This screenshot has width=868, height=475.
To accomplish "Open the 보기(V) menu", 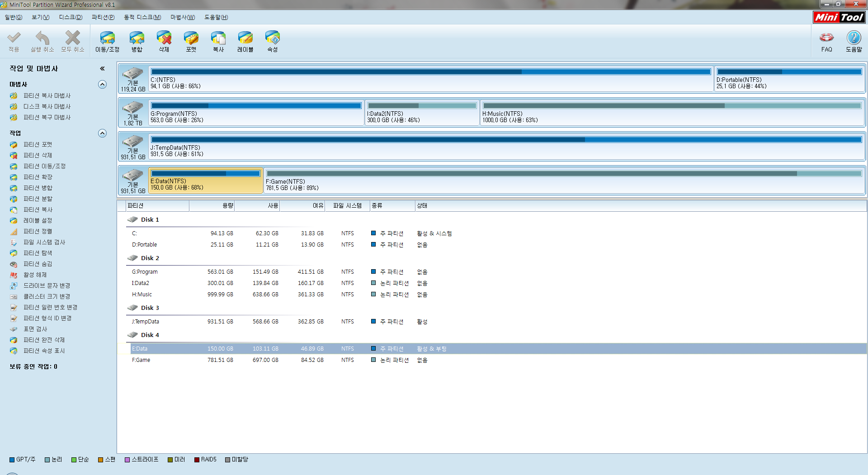I will 41,17.
